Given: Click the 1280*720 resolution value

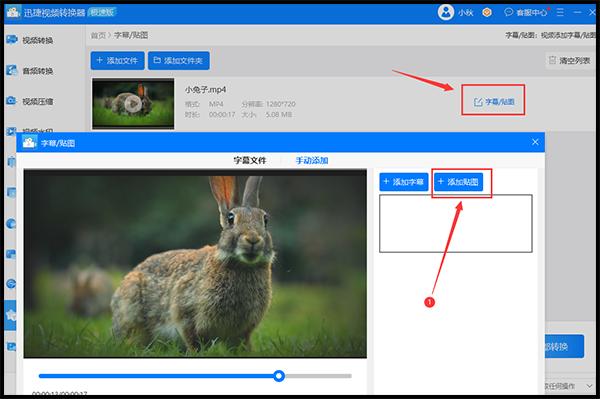Looking at the screenshot, I should coord(281,104).
